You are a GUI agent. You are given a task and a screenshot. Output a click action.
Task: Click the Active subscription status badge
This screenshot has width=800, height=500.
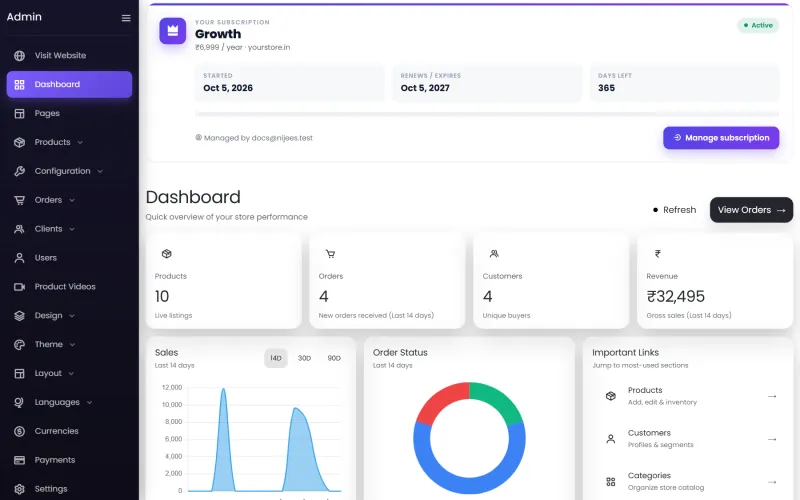coord(758,26)
